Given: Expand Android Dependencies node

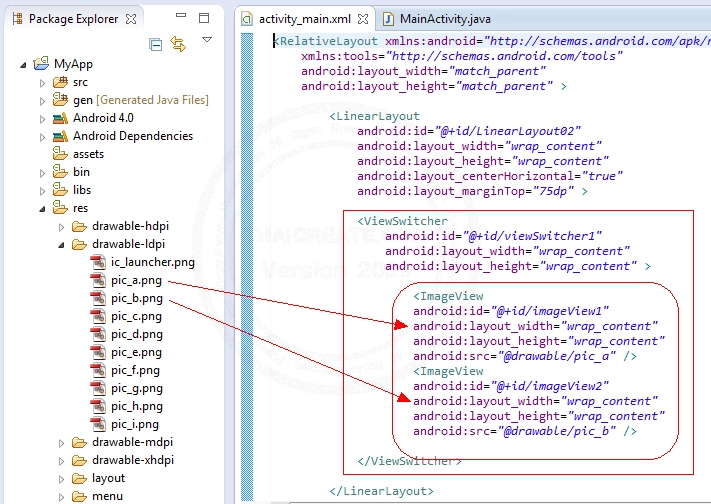Looking at the screenshot, I should click(x=43, y=137).
